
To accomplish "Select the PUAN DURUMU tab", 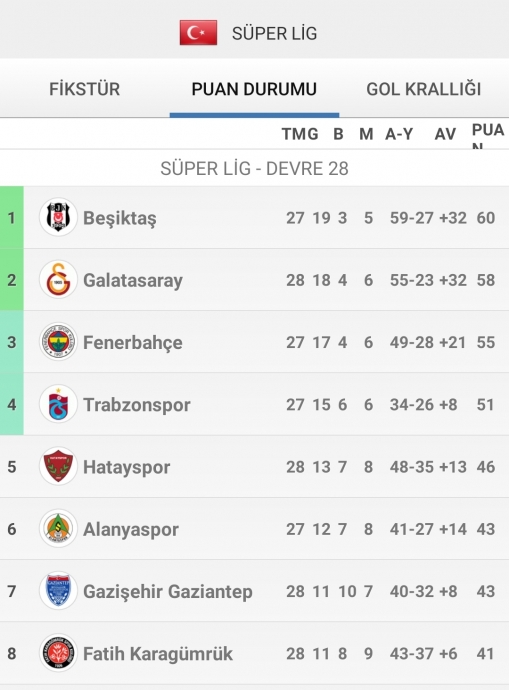I will pyautogui.click(x=254, y=89).
